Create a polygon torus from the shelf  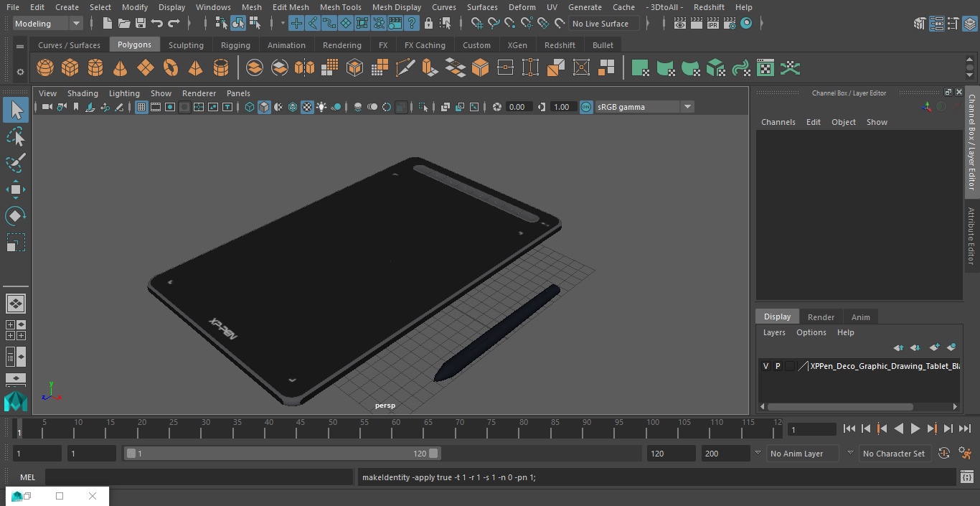(171, 68)
